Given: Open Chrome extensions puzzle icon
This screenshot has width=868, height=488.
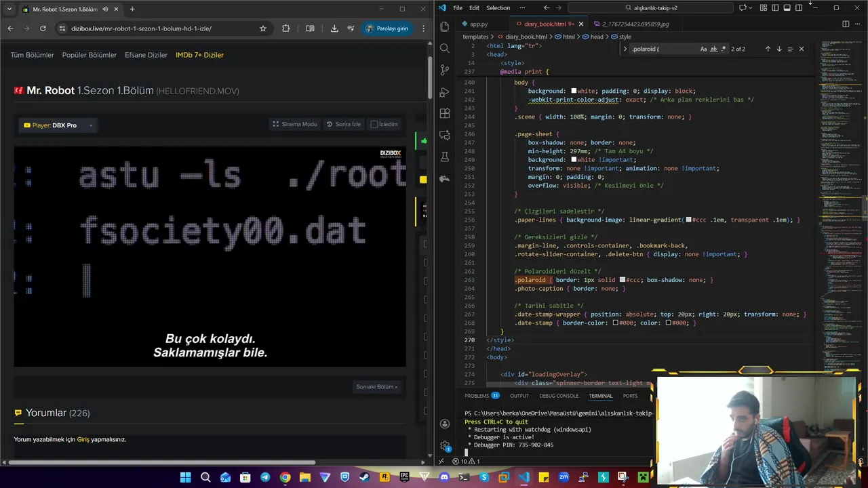Looking at the screenshot, I should coord(285,28).
